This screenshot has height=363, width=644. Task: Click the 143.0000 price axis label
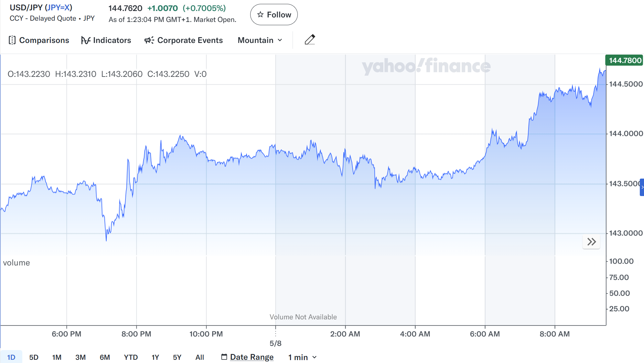[x=626, y=233]
